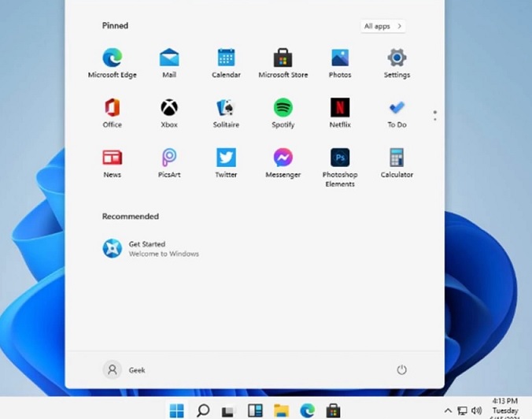Open the Geek user account menu
The width and height of the screenshot is (532, 419).
[124, 369]
